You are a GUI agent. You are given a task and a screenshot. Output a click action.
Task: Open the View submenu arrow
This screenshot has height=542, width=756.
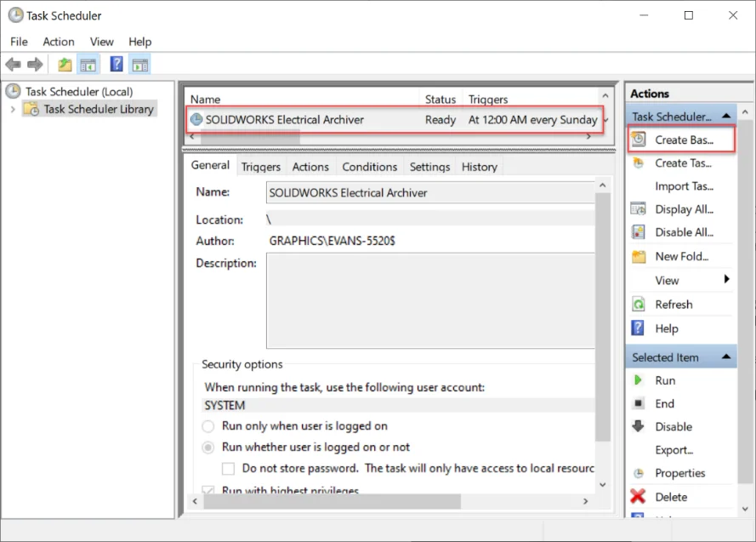tap(726, 280)
